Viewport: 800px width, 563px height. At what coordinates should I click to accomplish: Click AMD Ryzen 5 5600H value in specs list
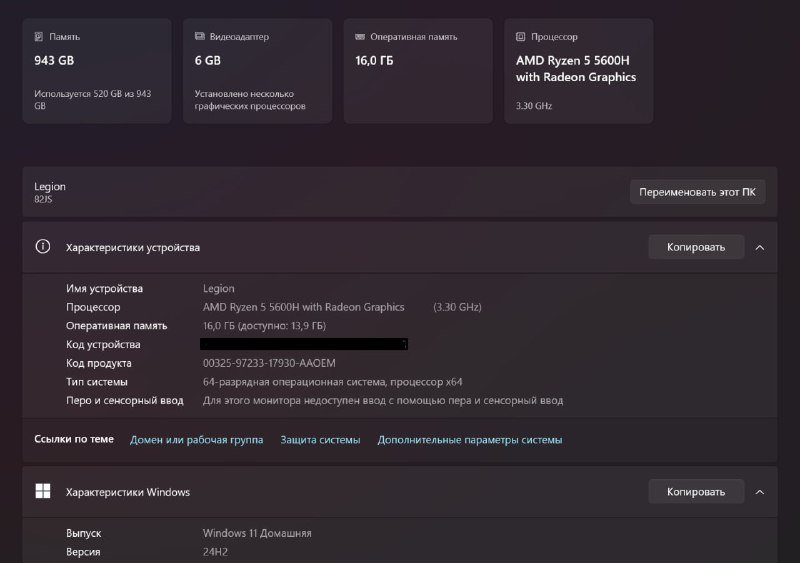click(304, 307)
